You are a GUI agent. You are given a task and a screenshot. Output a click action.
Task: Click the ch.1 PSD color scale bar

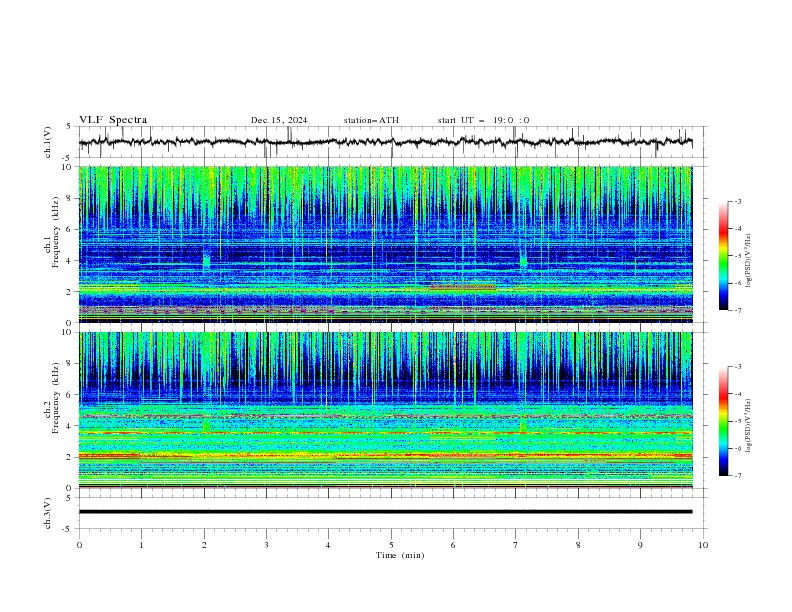tap(724, 256)
